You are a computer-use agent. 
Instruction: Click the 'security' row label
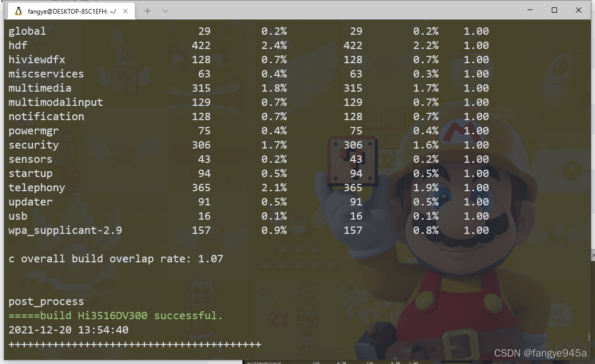pyautogui.click(x=34, y=145)
